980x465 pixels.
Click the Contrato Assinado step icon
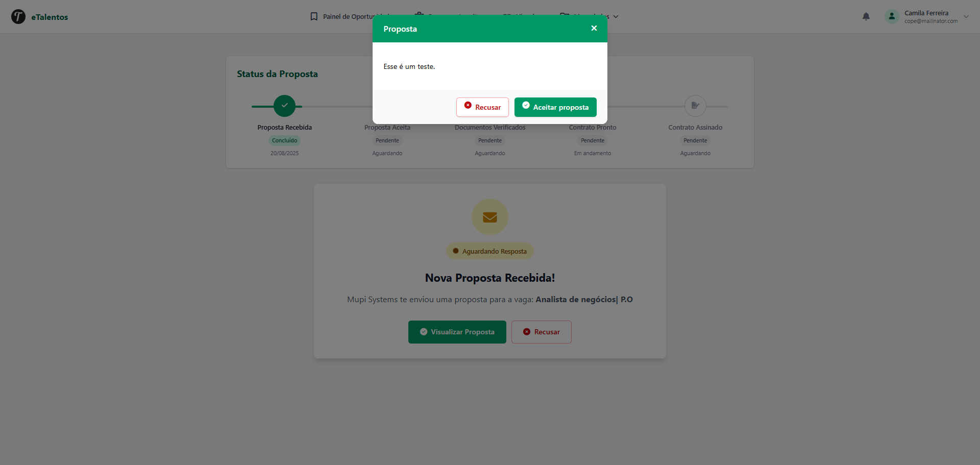(695, 106)
